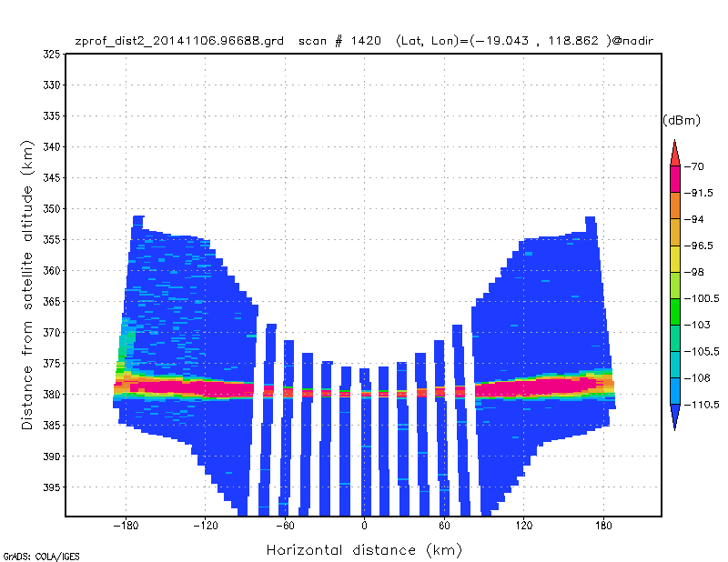
Task: Click the light blue -108 to -110.5 swatch
Action: (x=674, y=391)
